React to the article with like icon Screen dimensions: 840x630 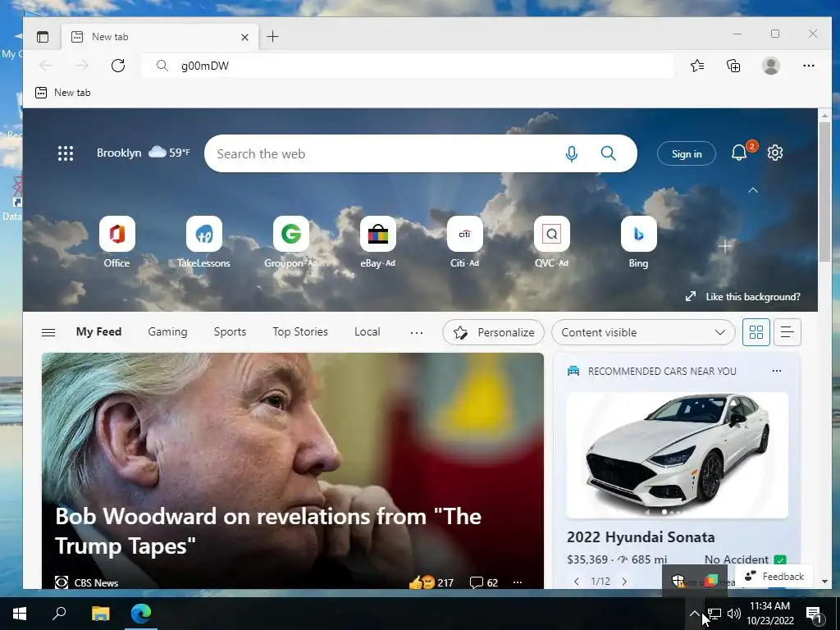(x=422, y=582)
